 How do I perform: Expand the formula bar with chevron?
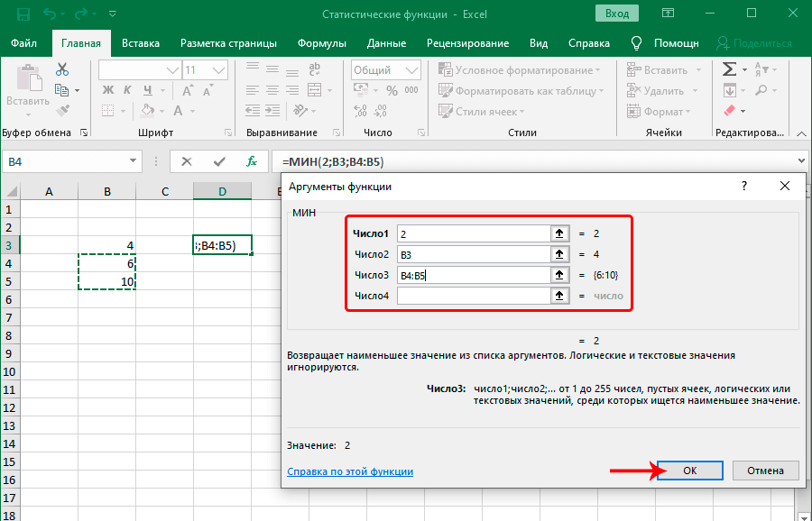pos(801,161)
